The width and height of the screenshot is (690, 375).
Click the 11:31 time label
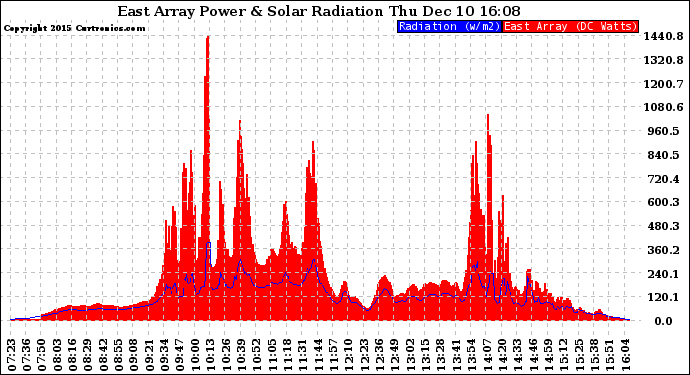coord(303,355)
